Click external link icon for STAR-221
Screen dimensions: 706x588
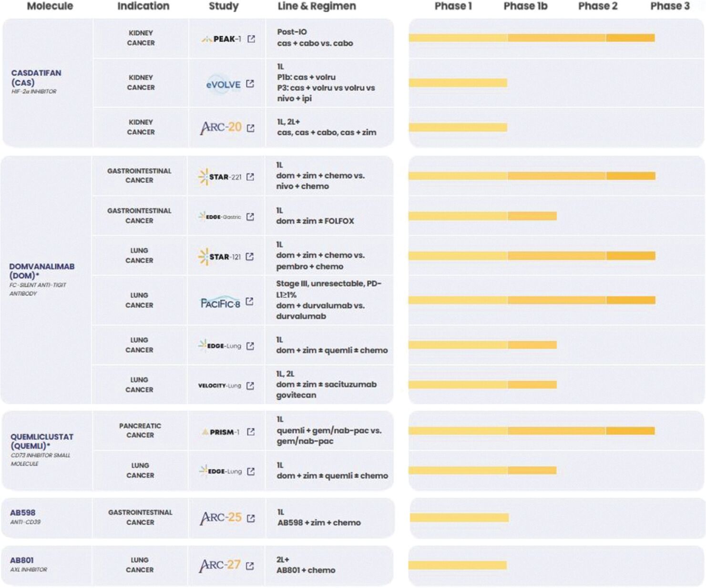250,177
